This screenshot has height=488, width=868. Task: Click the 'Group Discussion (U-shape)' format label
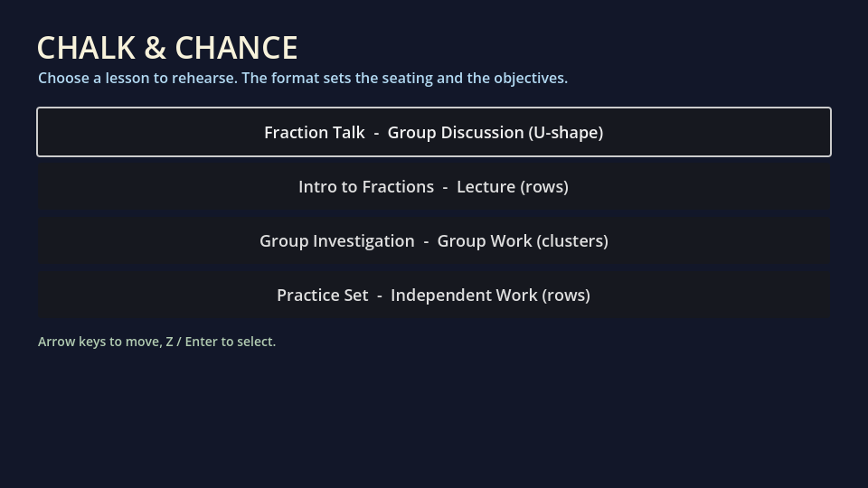tap(495, 133)
